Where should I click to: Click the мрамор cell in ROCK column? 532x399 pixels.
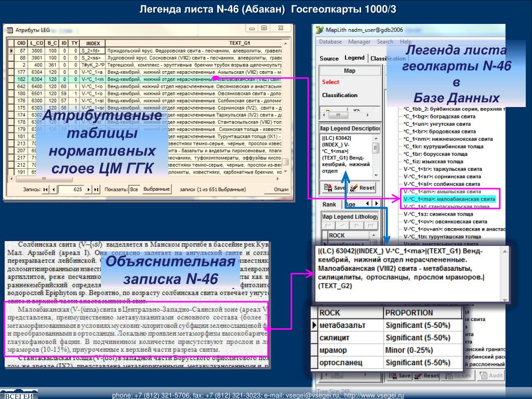[351, 350]
